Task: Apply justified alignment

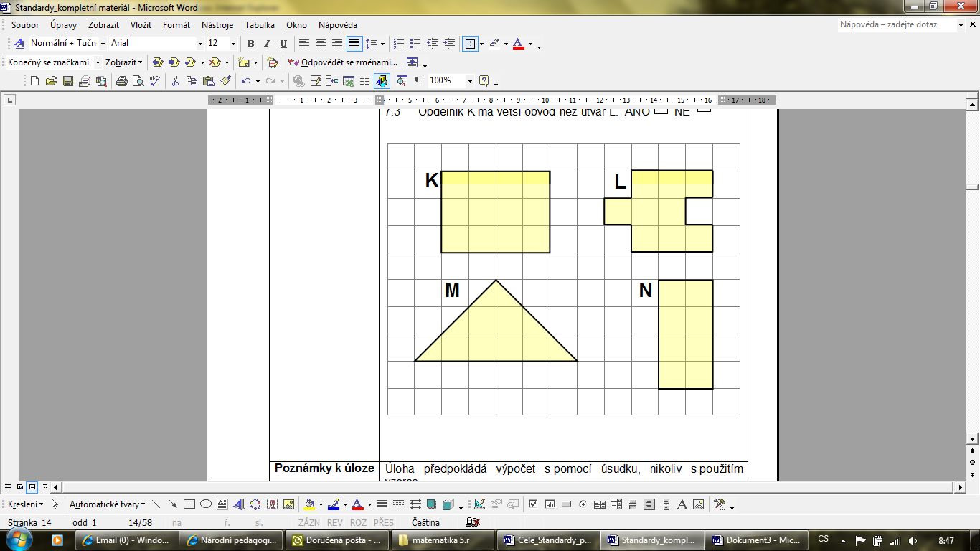Action: pos(354,44)
